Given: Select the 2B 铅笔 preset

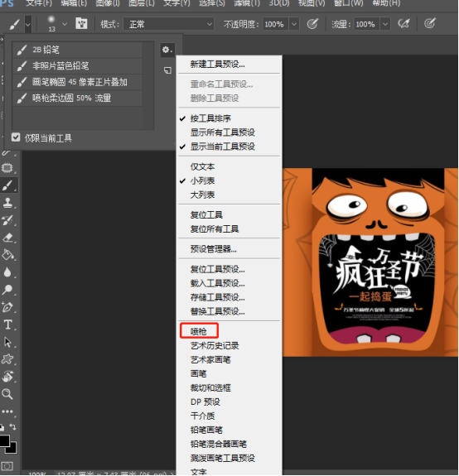Looking at the screenshot, I should coord(77,50).
